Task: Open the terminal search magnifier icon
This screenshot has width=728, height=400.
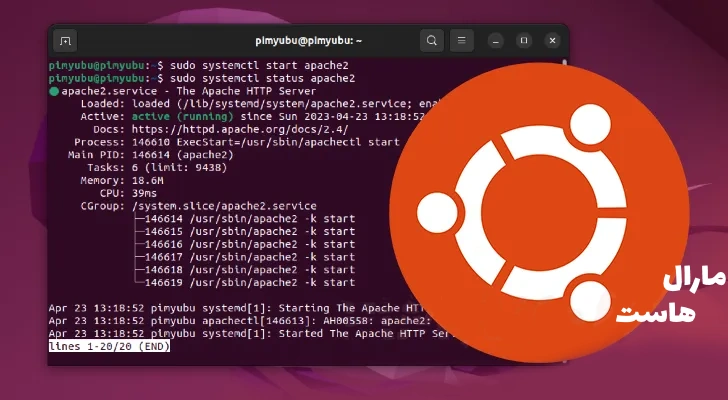Action: (431, 41)
